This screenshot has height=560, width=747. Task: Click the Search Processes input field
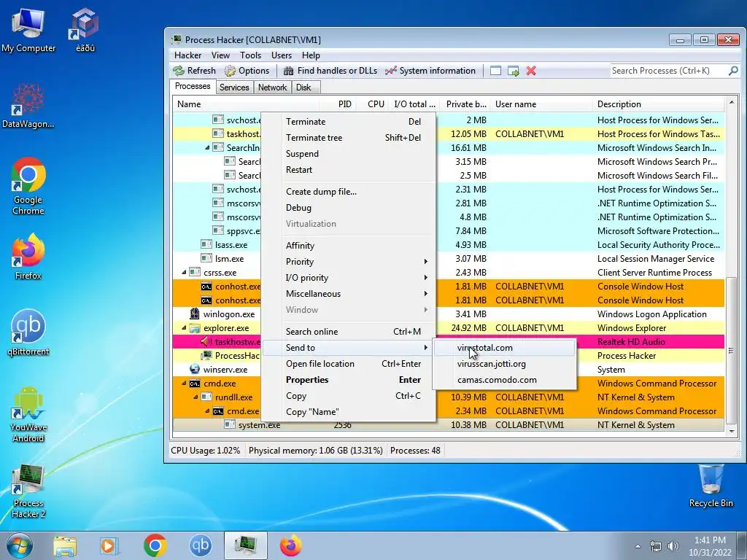pyautogui.click(x=668, y=71)
